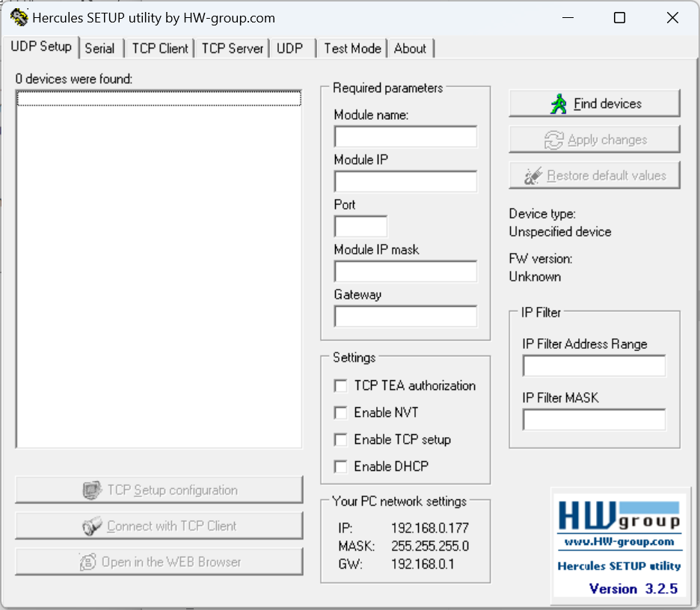This screenshot has height=610, width=700.
Task: Click the Find devices button
Action: point(595,104)
